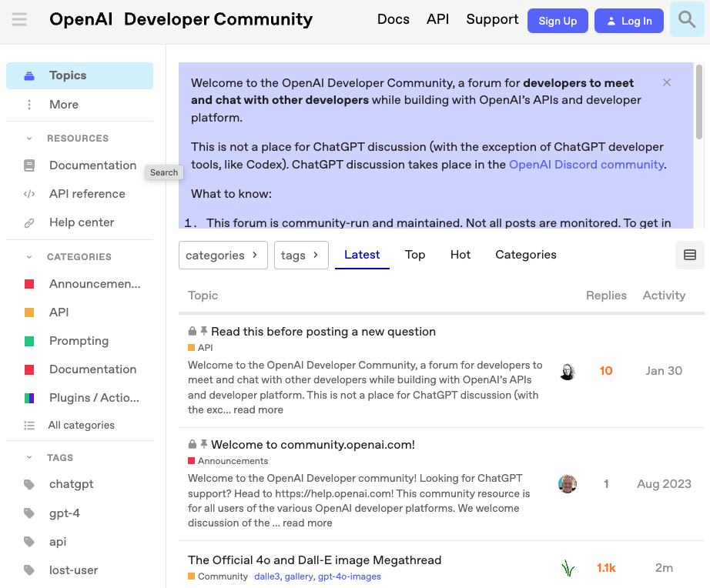Open the categories filter dropdown
This screenshot has width=710, height=588.
pos(223,256)
